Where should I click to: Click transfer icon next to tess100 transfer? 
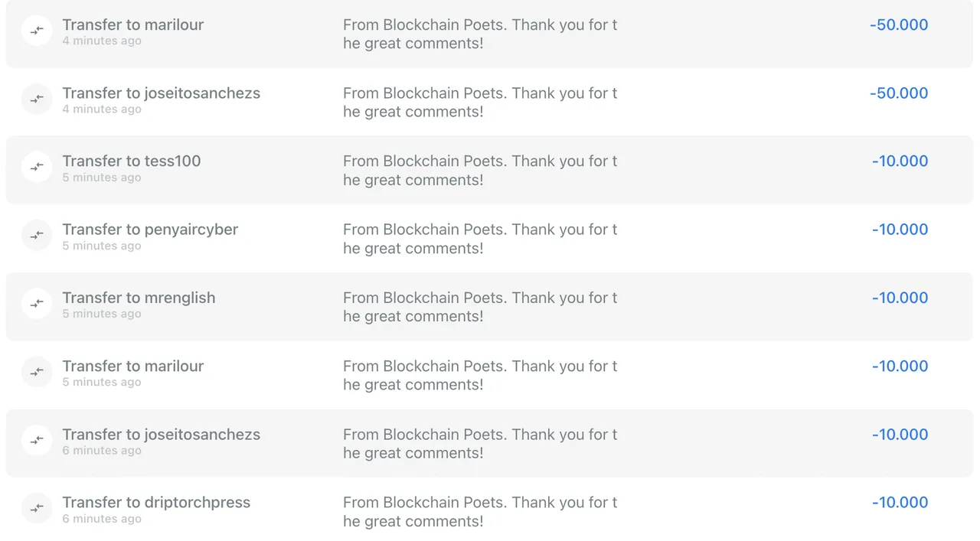point(37,168)
